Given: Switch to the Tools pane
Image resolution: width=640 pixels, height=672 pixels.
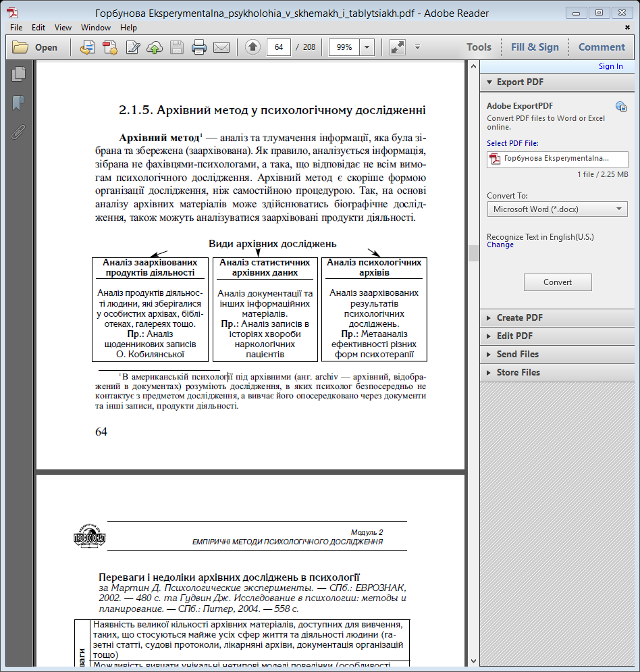Looking at the screenshot, I should coord(479,47).
